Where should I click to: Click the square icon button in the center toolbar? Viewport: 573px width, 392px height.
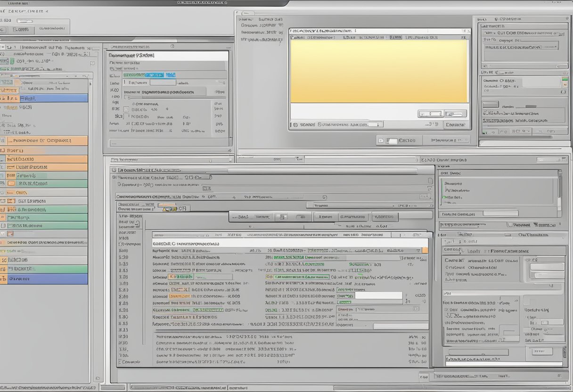pos(282,217)
